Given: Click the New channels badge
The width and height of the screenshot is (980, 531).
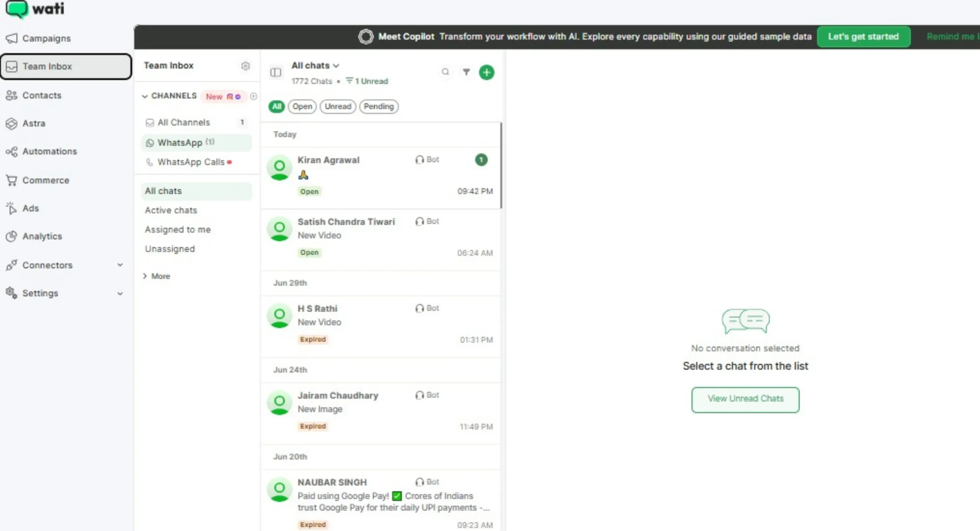Looking at the screenshot, I should (223, 96).
